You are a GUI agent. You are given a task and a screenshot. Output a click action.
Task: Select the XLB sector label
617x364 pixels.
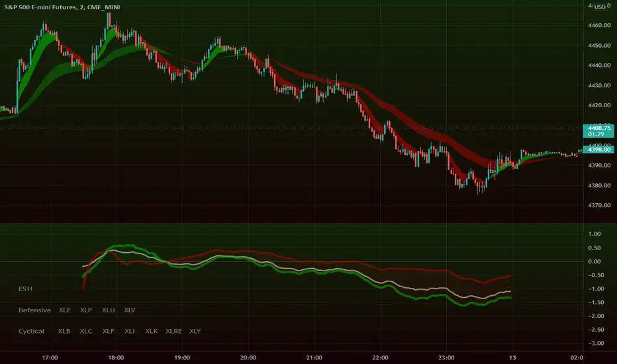point(64,332)
